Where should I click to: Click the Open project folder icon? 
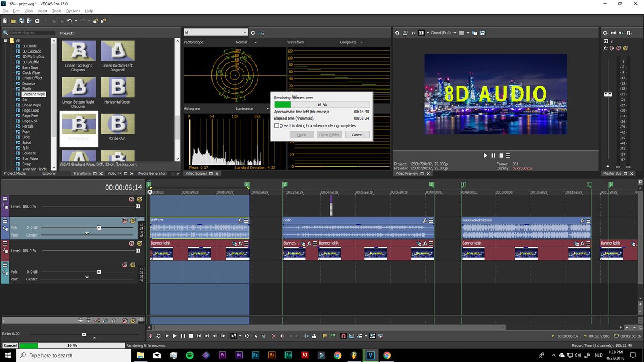13,21
